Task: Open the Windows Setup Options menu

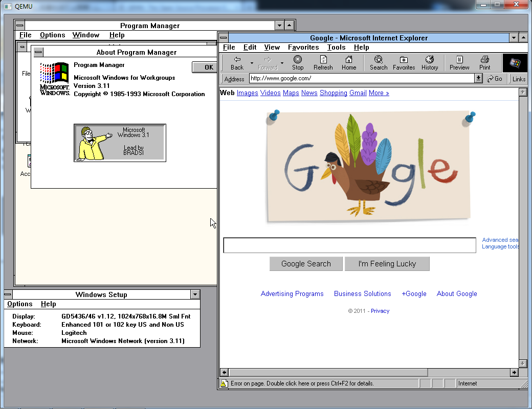Action: point(19,304)
